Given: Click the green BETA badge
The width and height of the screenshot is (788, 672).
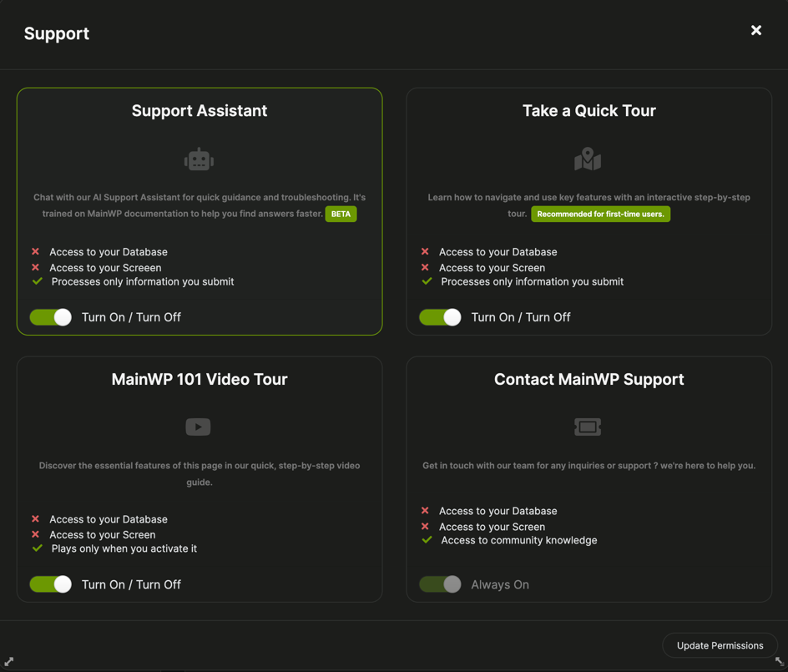Looking at the screenshot, I should click(341, 214).
